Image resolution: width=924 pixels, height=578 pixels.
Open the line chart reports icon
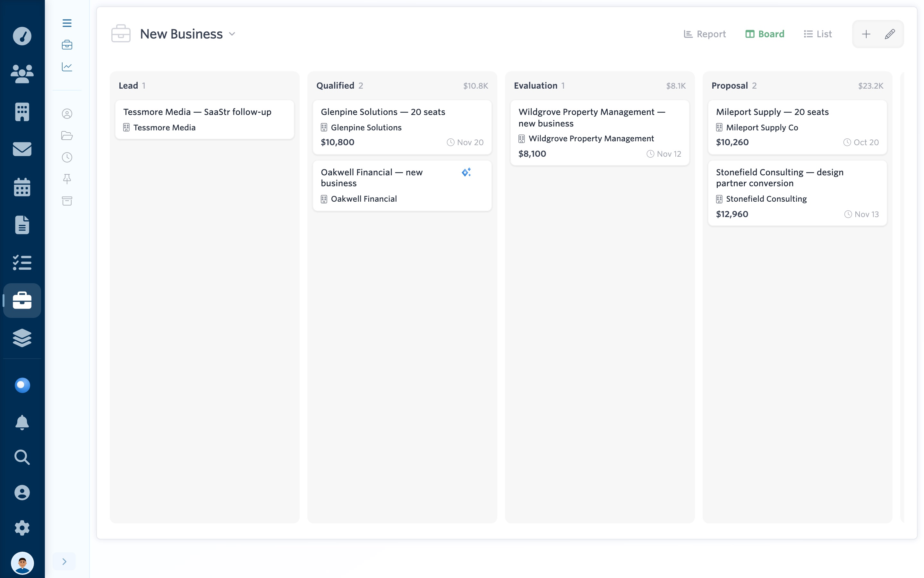pos(67,66)
